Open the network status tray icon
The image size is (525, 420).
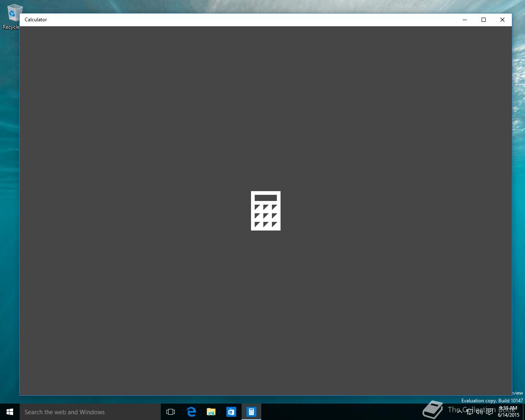tap(470, 412)
